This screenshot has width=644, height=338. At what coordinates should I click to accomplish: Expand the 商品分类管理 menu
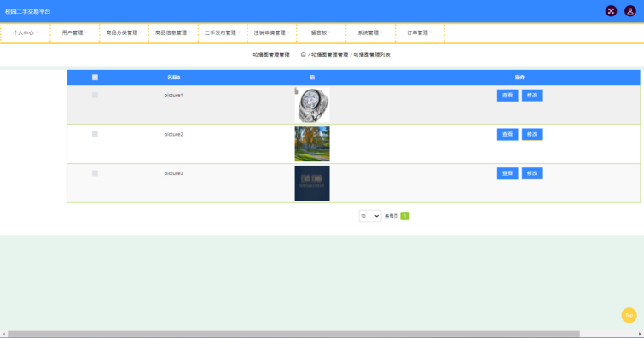[x=124, y=32]
